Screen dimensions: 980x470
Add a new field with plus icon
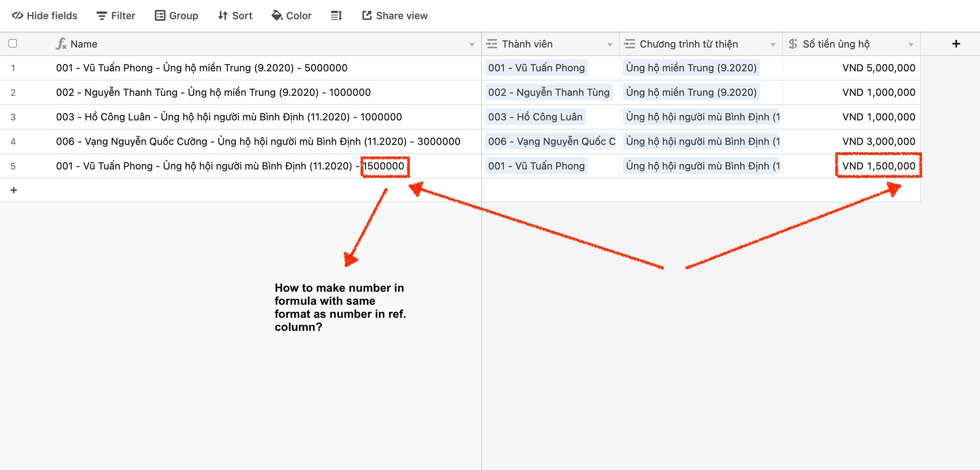coord(956,44)
